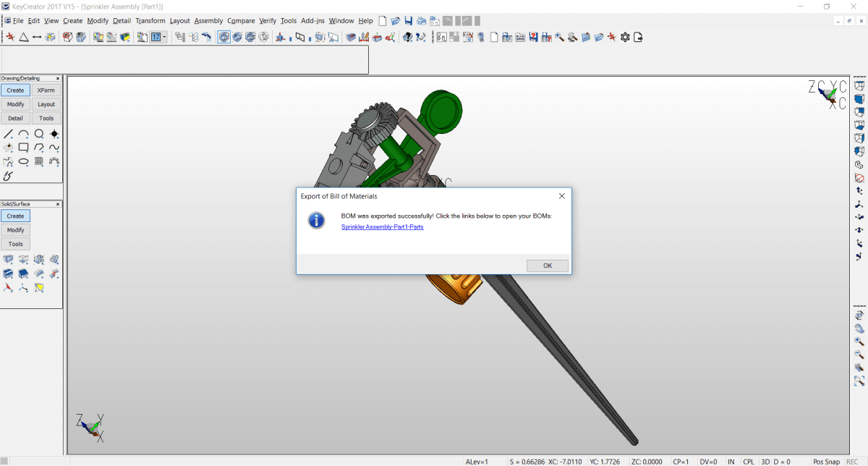
Task: Click the D = 0 status bar value
Action: (x=782, y=462)
